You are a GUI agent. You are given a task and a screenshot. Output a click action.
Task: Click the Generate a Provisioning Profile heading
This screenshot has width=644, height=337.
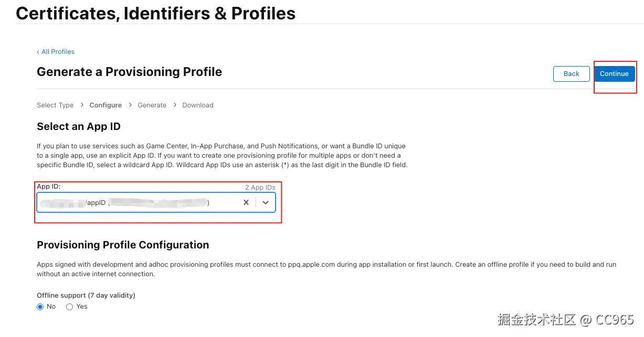tap(129, 72)
